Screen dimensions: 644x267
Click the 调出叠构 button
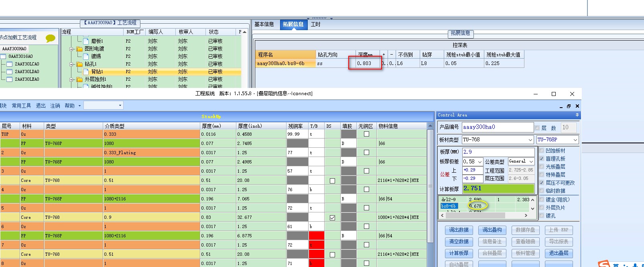point(492,230)
